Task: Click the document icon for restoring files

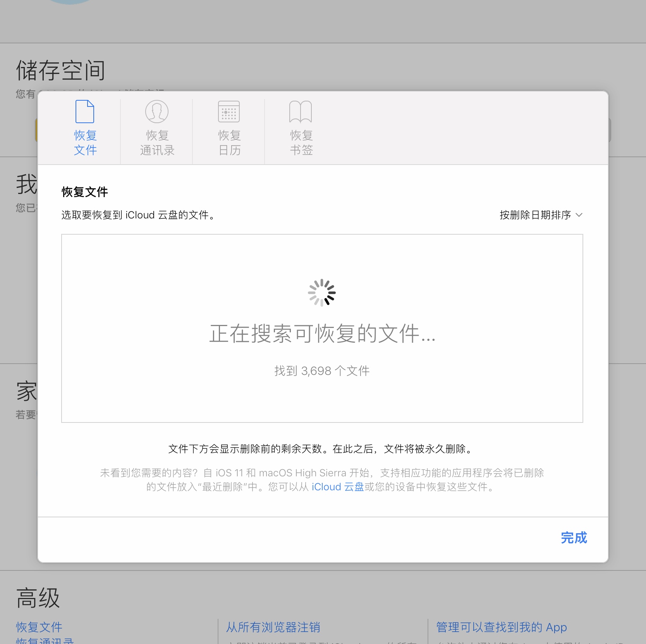Action: click(x=85, y=112)
